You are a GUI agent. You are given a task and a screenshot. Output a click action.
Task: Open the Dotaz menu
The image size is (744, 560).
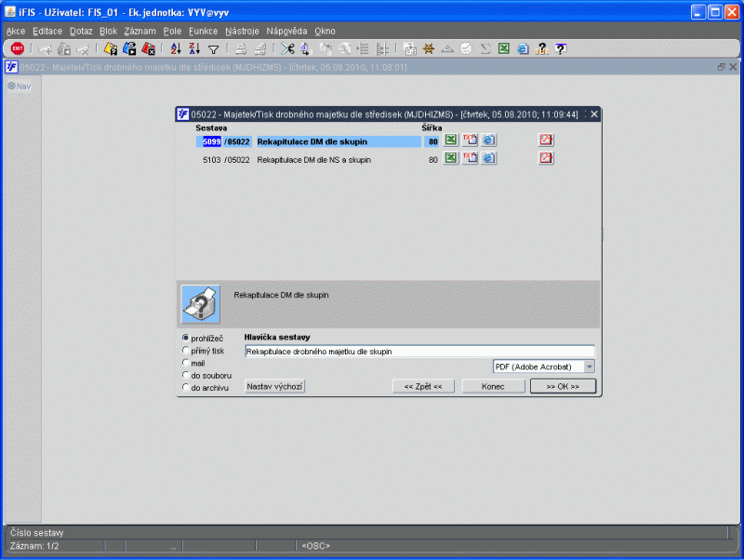(81, 31)
